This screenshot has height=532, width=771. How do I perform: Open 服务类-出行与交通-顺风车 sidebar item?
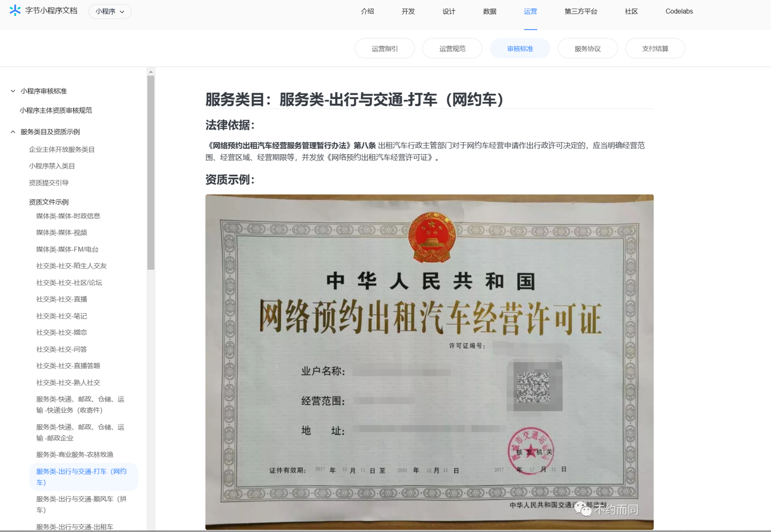coord(81,504)
